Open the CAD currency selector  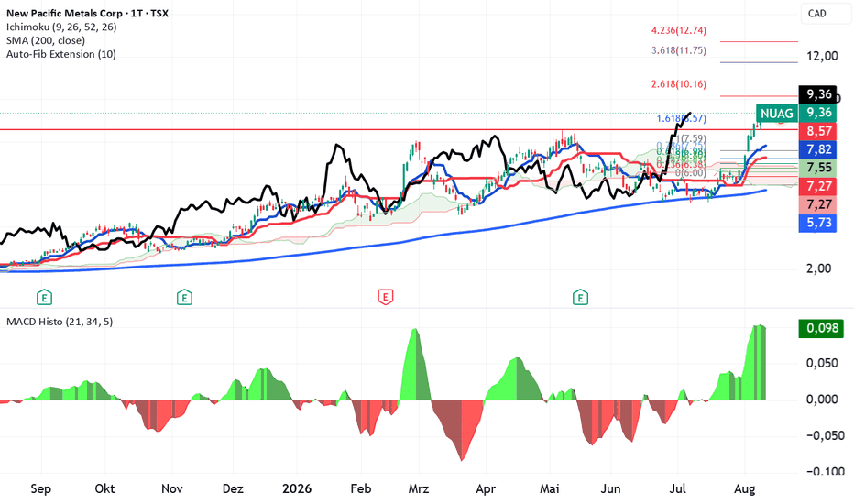tap(825, 14)
